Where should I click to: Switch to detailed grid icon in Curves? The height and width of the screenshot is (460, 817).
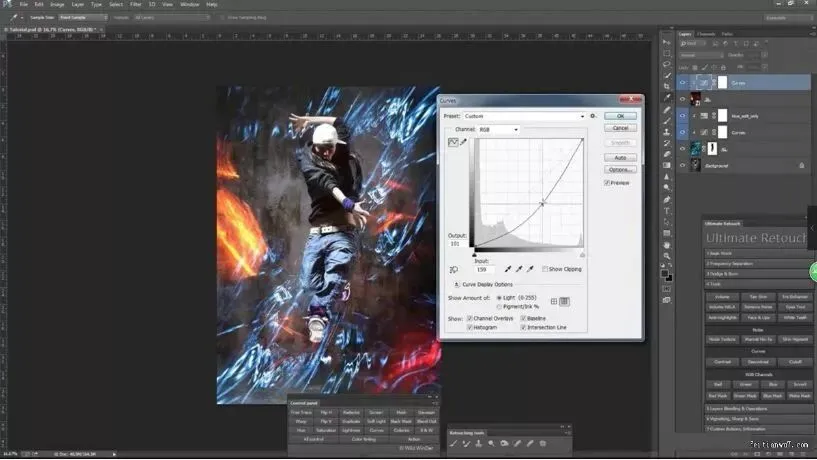click(564, 302)
